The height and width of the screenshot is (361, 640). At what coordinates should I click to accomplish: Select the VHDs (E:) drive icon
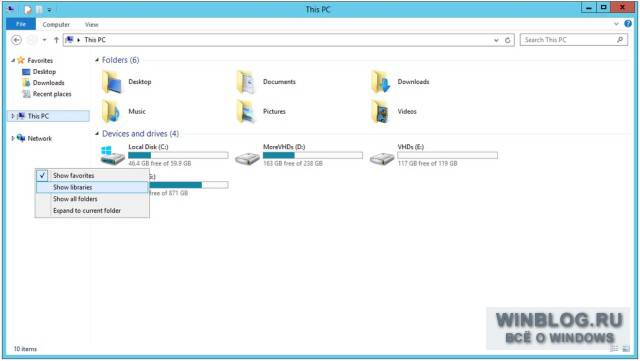[382, 158]
